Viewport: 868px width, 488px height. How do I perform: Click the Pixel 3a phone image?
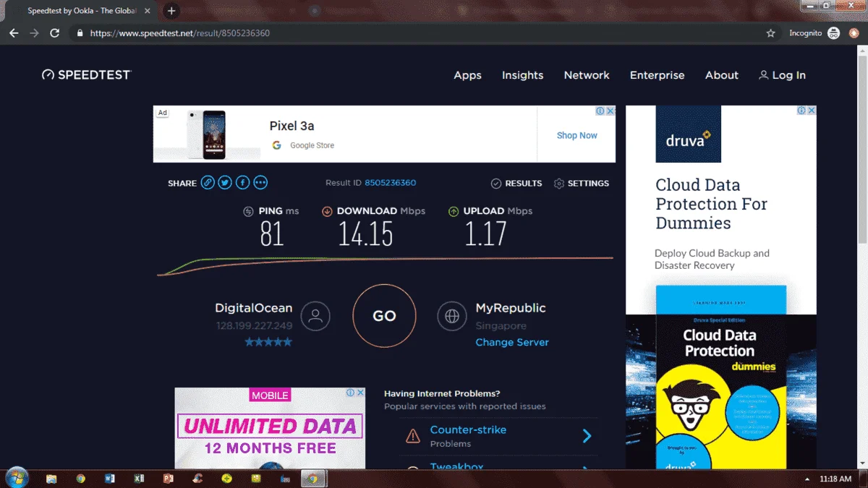[206, 134]
